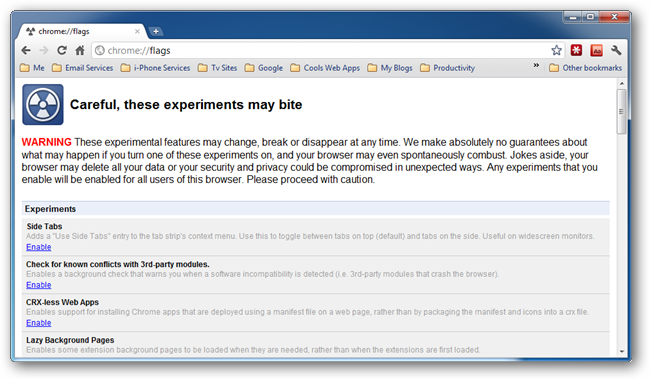Close the Chrome window
650x380 pixels.
click(614, 17)
